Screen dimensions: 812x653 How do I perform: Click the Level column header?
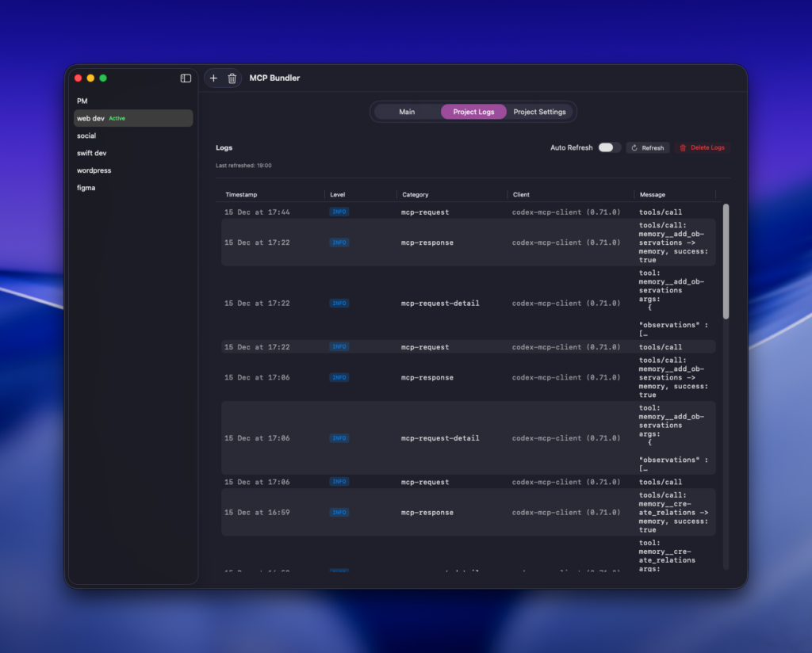(338, 194)
